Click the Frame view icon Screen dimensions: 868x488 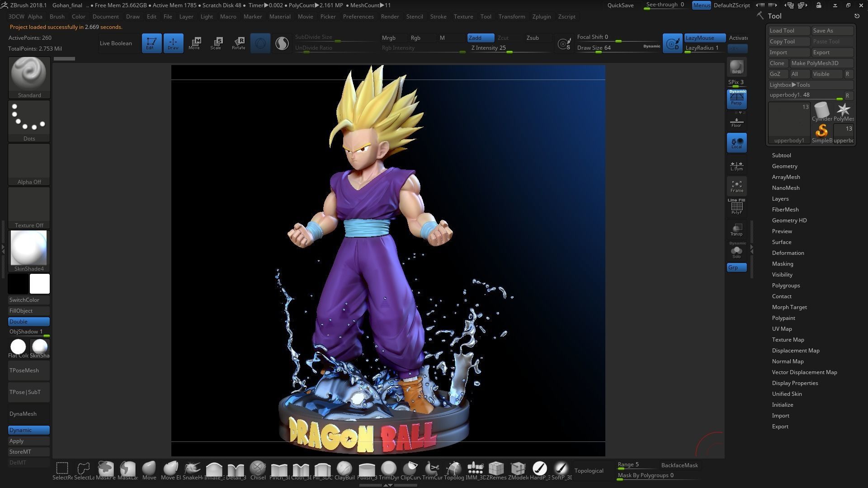point(736,186)
